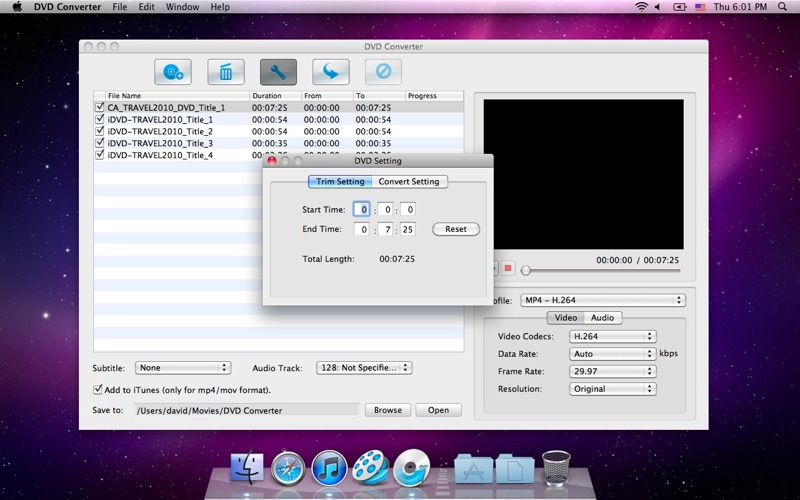Image resolution: width=800 pixels, height=500 pixels.
Task: Open the Applications folder in the Dock
Action: click(473, 469)
